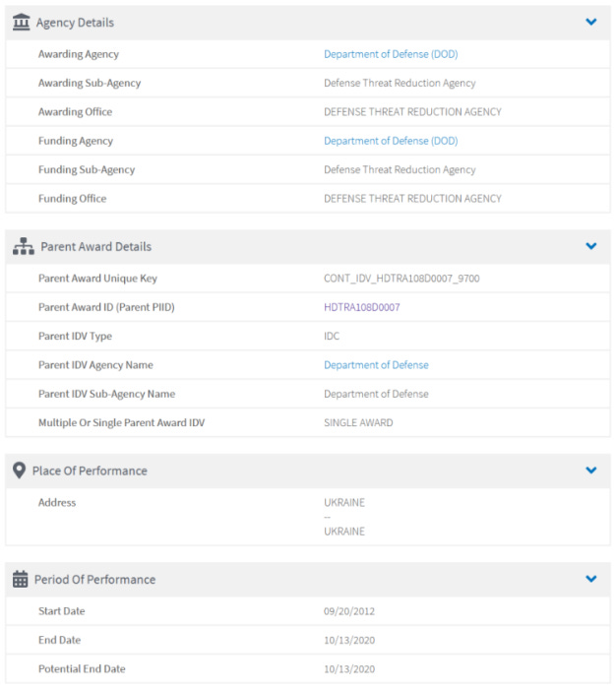616x690 pixels.
Task: Select the Funding Sub-Agency label
Action: click(87, 170)
